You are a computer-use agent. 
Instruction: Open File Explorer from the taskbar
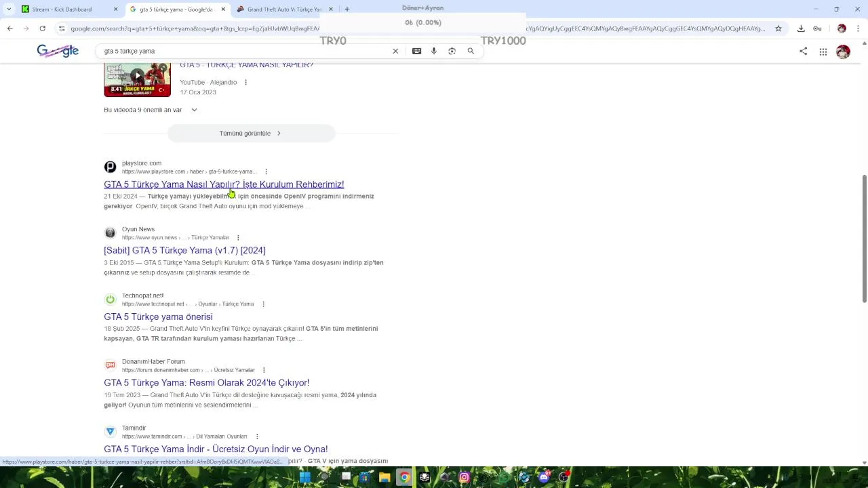click(384, 477)
